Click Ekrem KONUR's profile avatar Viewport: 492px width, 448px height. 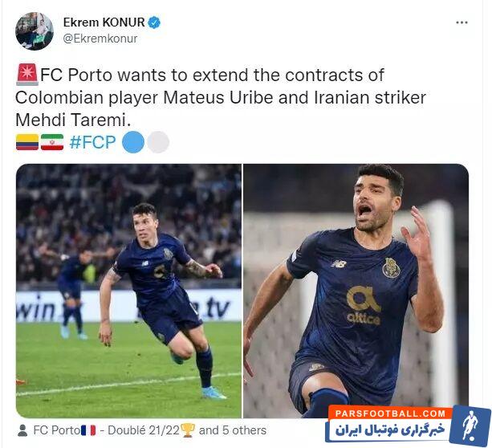click(35, 31)
